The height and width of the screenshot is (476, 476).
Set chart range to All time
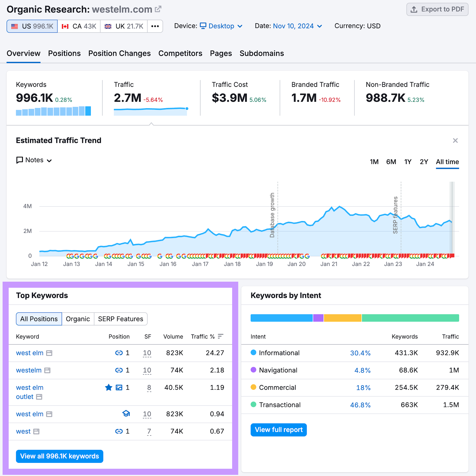pos(447,162)
